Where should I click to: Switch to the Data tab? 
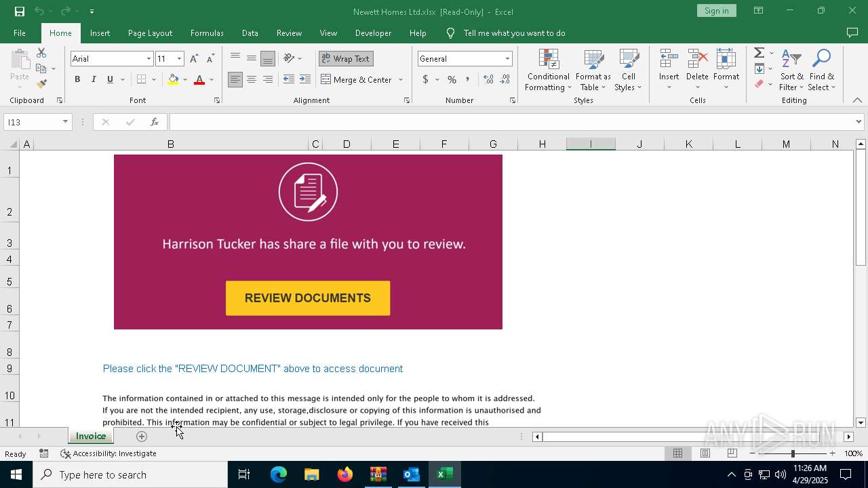[x=250, y=33]
